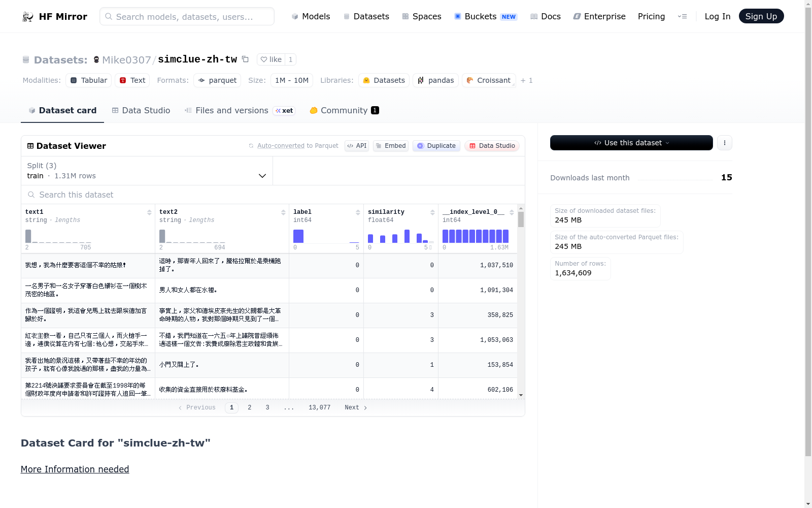Open the more navigation menu icon
This screenshot has width=812, height=508.
682,16
